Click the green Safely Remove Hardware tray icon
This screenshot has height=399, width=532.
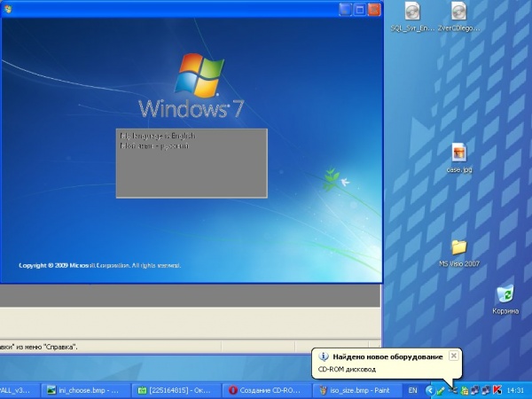click(x=441, y=390)
